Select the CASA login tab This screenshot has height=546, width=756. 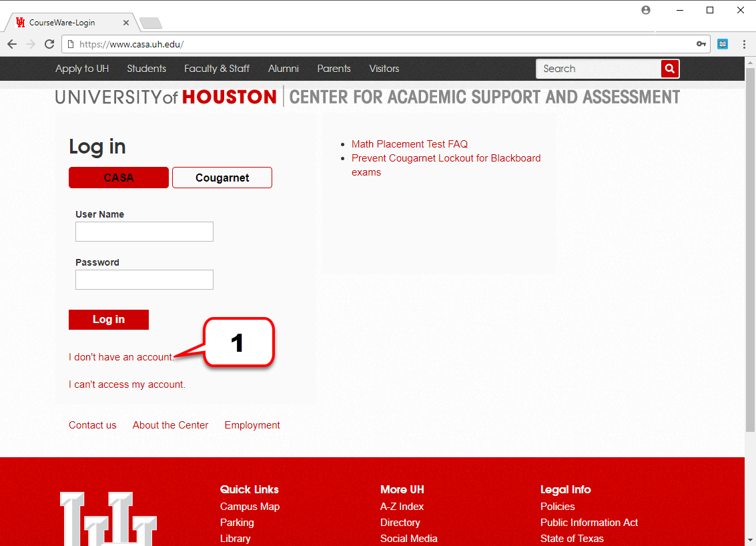119,178
